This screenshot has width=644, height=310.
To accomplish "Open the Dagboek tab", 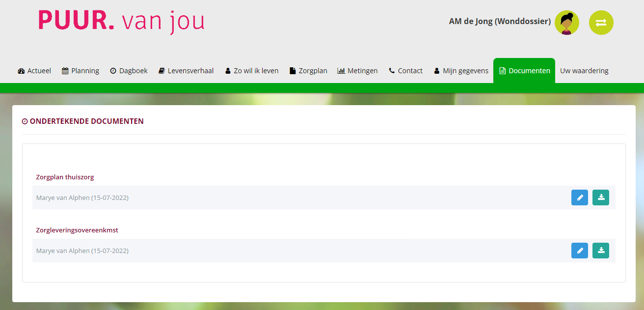I will coord(129,71).
